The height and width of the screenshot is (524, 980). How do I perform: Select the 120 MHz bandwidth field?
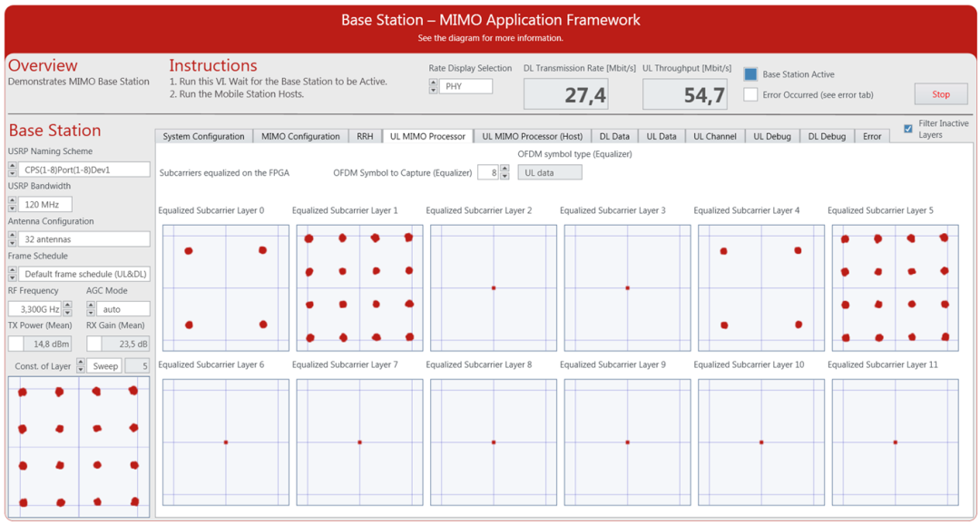pyautogui.click(x=45, y=204)
